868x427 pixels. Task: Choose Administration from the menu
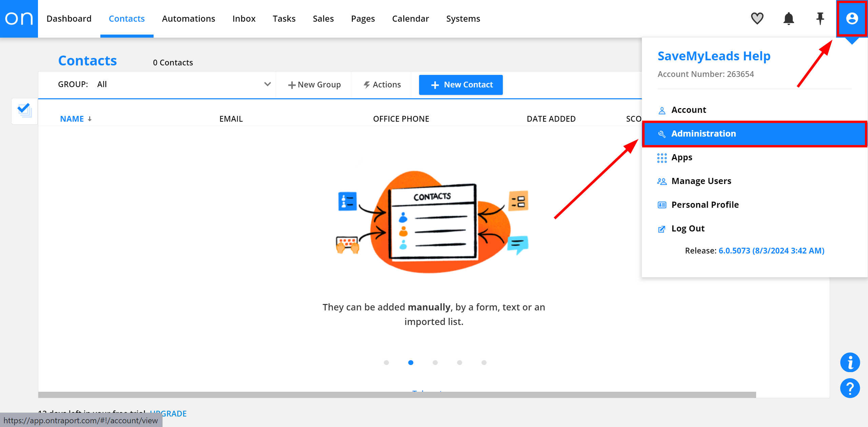point(754,134)
